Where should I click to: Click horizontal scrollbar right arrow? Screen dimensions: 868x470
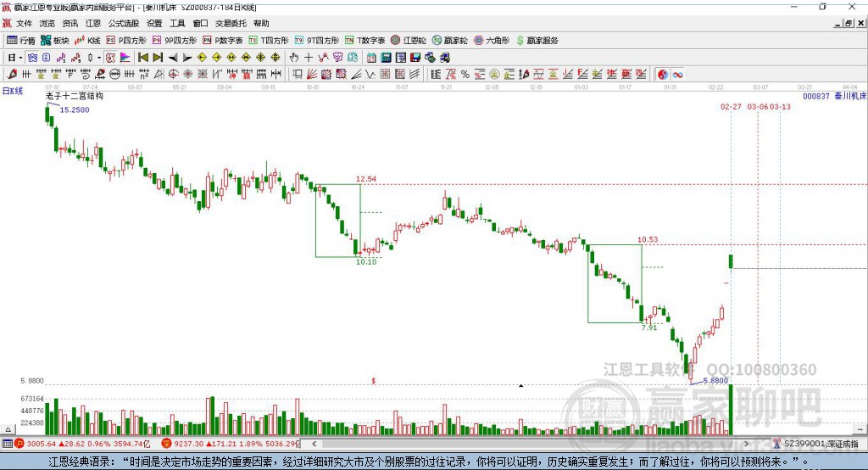pyautogui.click(x=746, y=444)
